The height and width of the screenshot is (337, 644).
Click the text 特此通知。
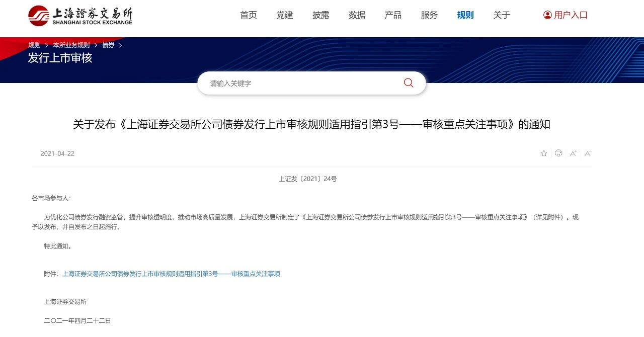58,246
